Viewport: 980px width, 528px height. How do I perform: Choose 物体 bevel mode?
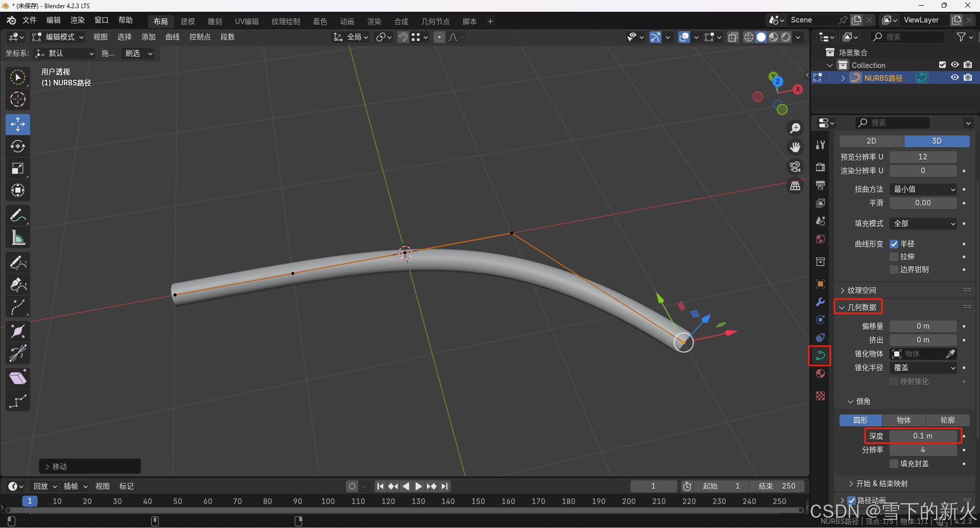pyautogui.click(x=903, y=420)
